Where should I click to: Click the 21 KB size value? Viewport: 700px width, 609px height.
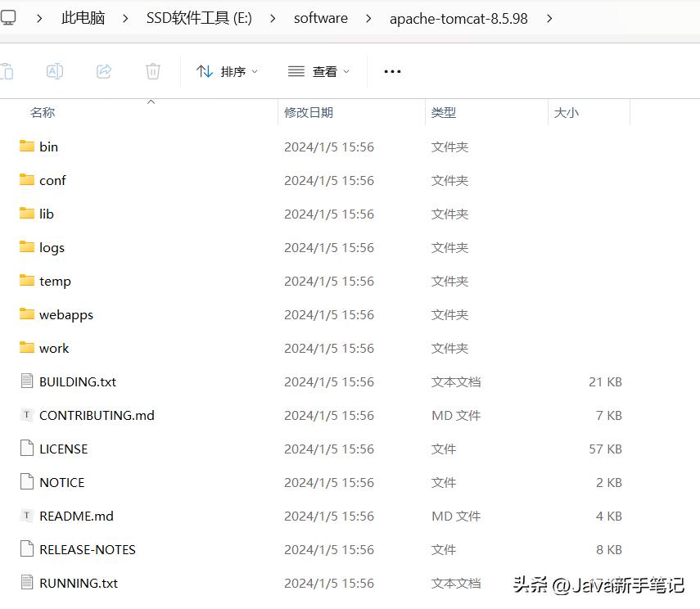[x=605, y=381]
